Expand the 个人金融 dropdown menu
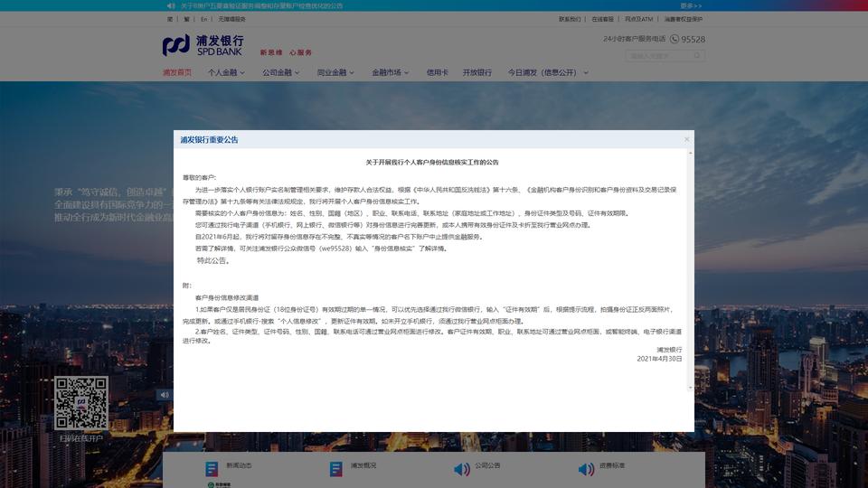 [226, 72]
